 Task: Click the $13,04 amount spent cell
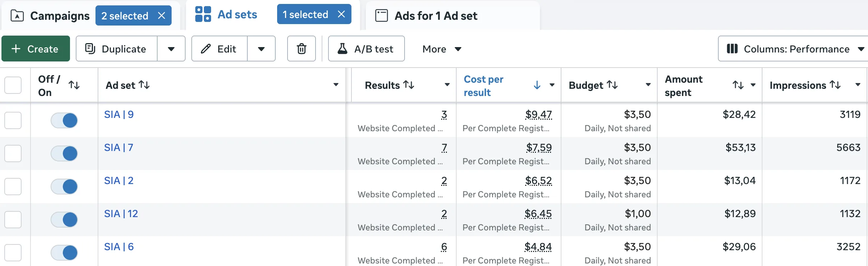[x=740, y=180]
